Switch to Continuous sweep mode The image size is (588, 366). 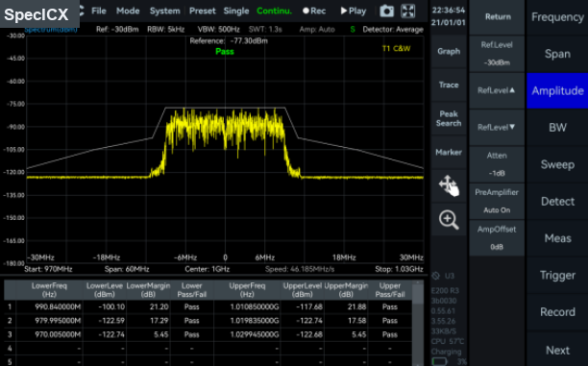(274, 11)
